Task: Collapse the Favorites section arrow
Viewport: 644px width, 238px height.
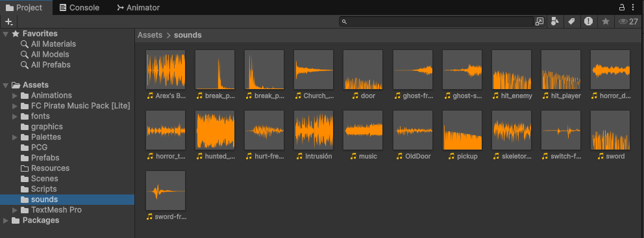Action: pos(5,34)
